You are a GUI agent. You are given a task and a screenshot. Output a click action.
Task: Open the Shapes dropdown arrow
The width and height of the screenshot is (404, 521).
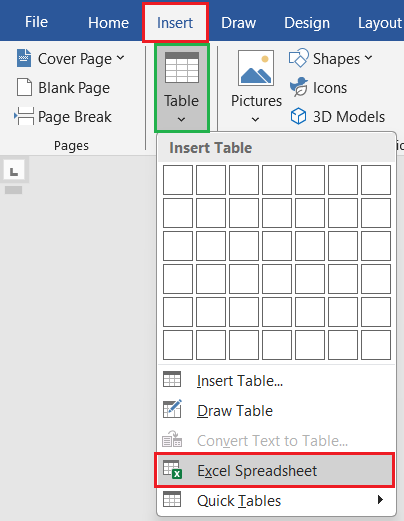(368, 58)
